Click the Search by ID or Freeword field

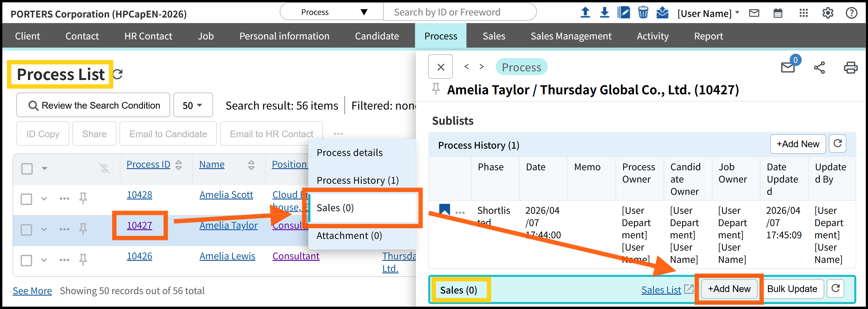460,12
